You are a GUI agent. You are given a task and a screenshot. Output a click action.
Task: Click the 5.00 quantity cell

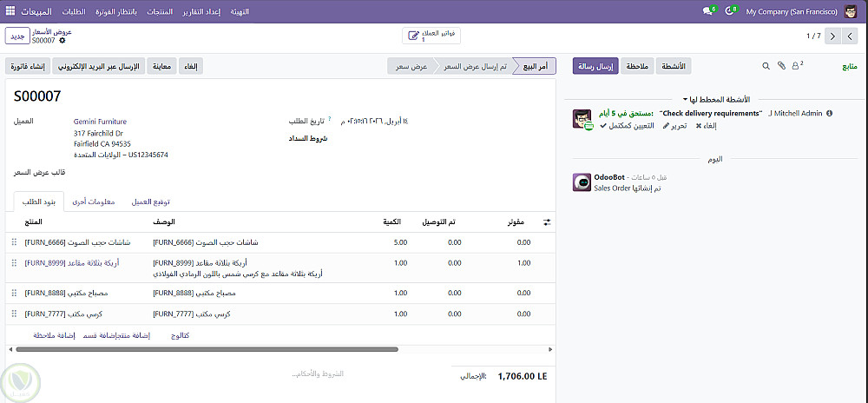tap(400, 242)
